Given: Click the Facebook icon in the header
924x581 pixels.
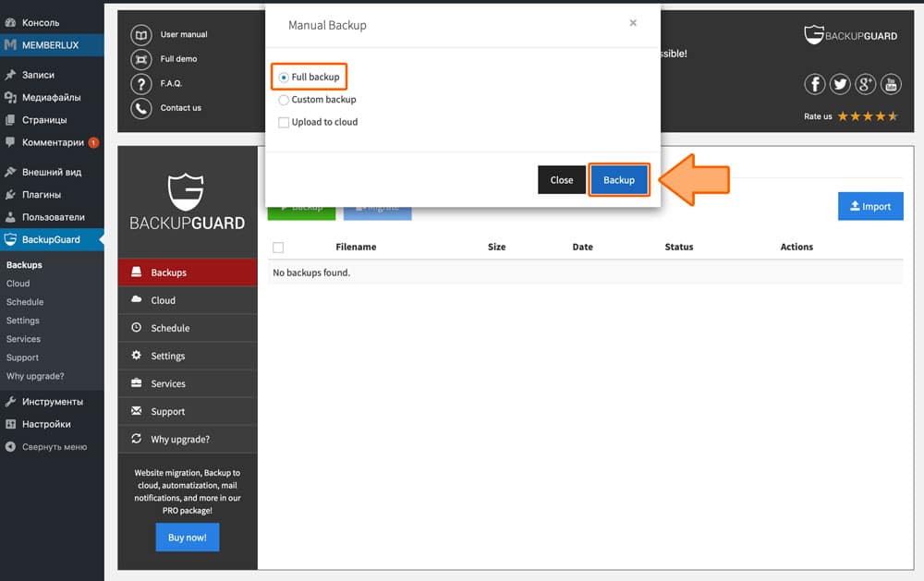Looking at the screenshot, I should click(x=815, y=85).
